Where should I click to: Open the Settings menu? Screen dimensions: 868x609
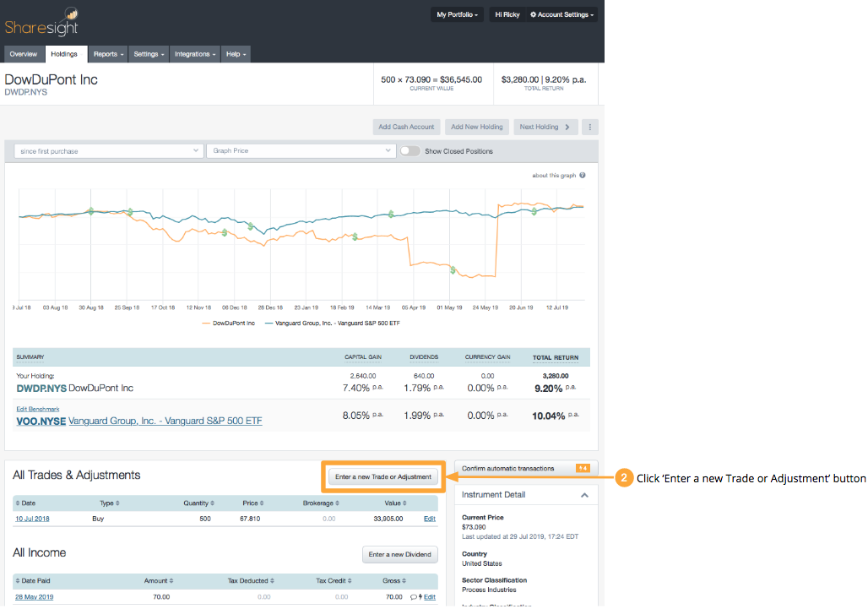pyautogui.click(x=149, y=54)
